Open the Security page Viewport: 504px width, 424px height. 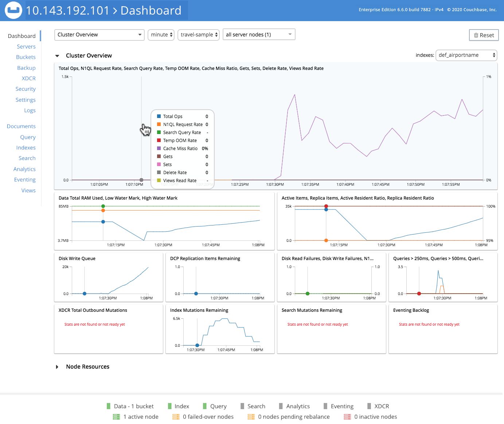click(x=26, y=89)
